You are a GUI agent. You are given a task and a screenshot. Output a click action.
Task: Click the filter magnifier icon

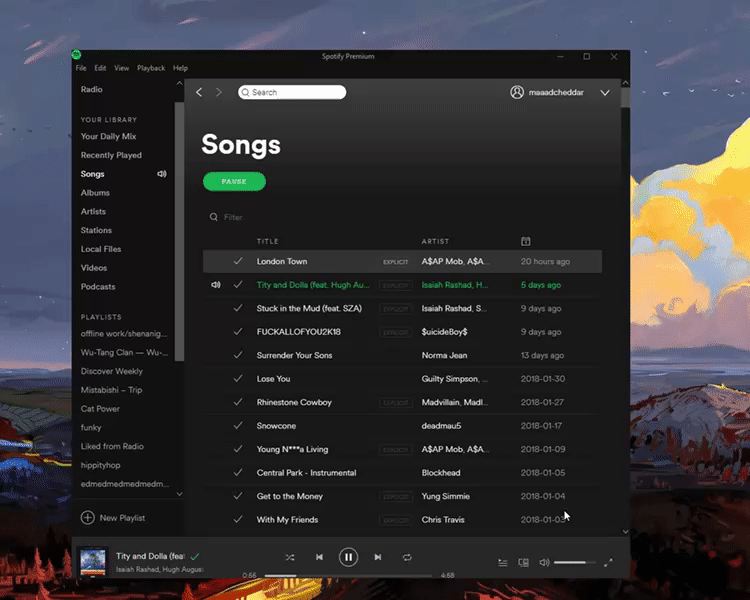[214, 217]
